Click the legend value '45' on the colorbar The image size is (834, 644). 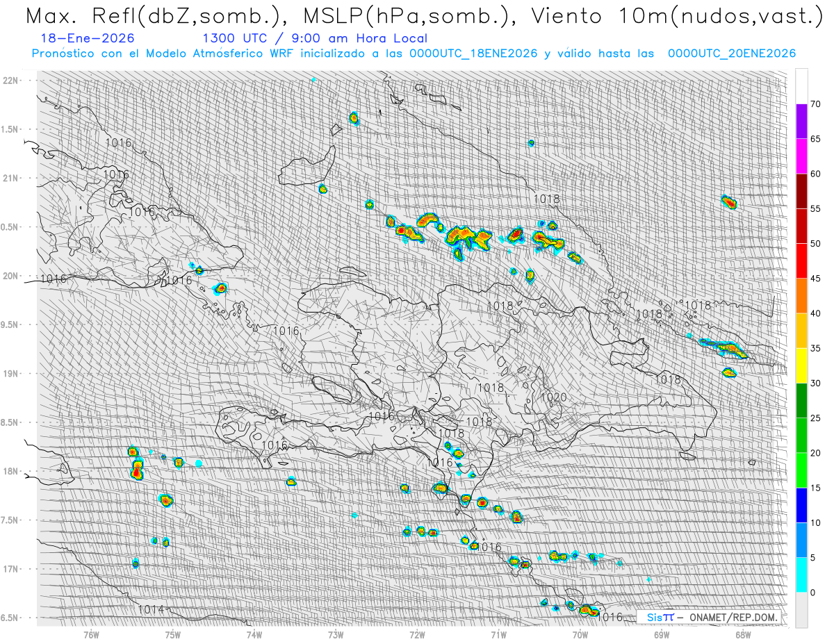point(816,279)
